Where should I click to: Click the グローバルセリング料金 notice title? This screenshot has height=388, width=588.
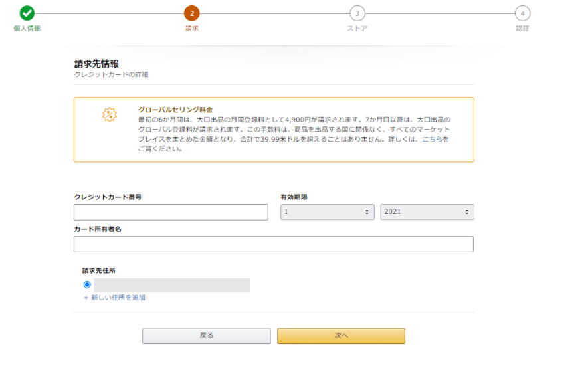(x=175, y=109)
